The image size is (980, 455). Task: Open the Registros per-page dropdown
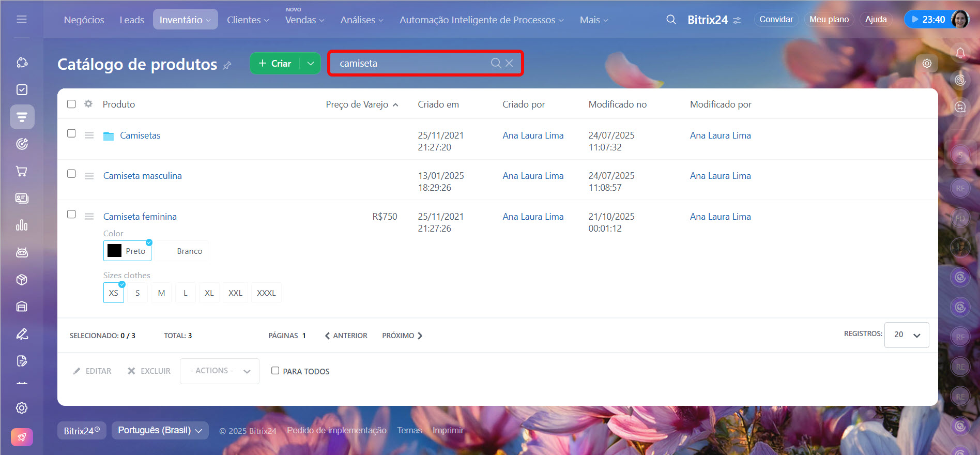907,335
